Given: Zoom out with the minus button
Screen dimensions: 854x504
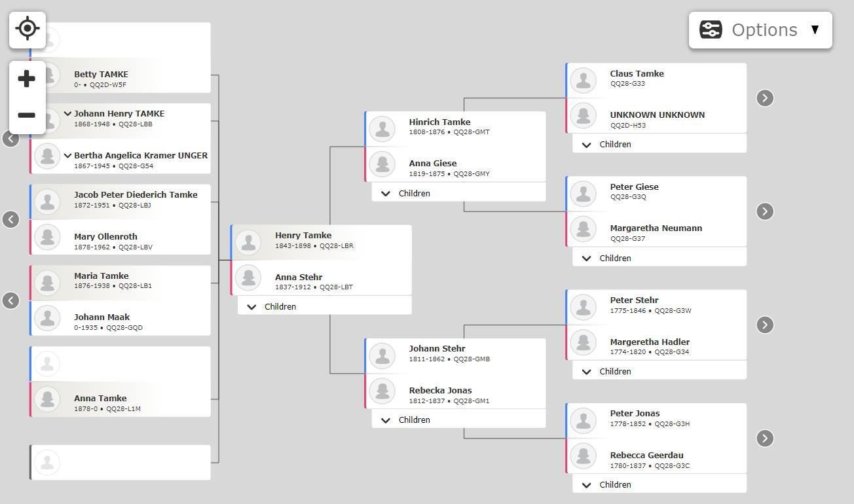Looking at the screenshot, I should [x=27, y=115].
